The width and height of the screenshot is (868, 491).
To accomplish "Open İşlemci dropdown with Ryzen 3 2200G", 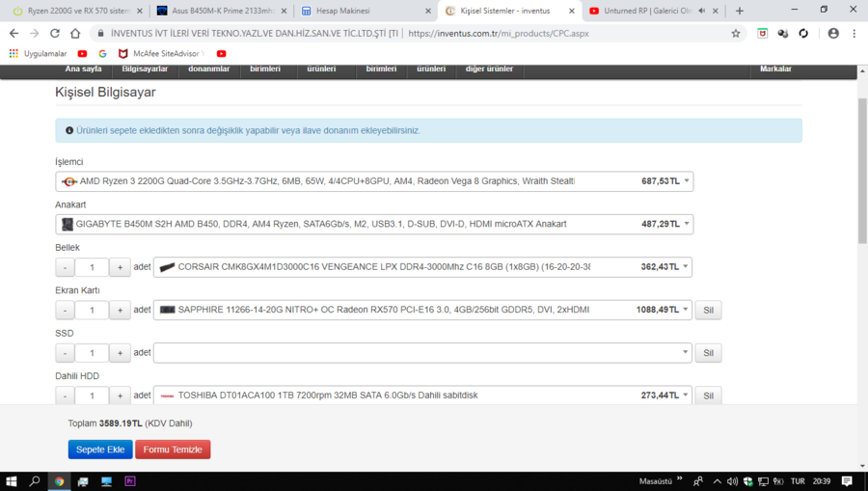I will tap(374, 181).
